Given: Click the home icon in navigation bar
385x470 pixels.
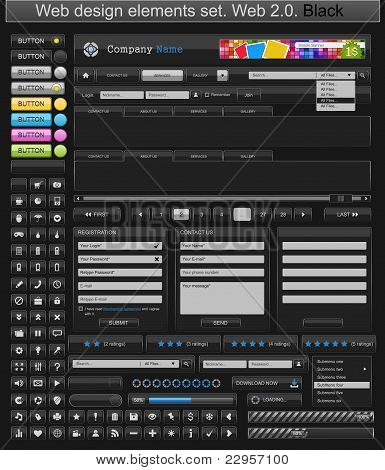Looking at the screenshot, I should click(x=86, y=76).
